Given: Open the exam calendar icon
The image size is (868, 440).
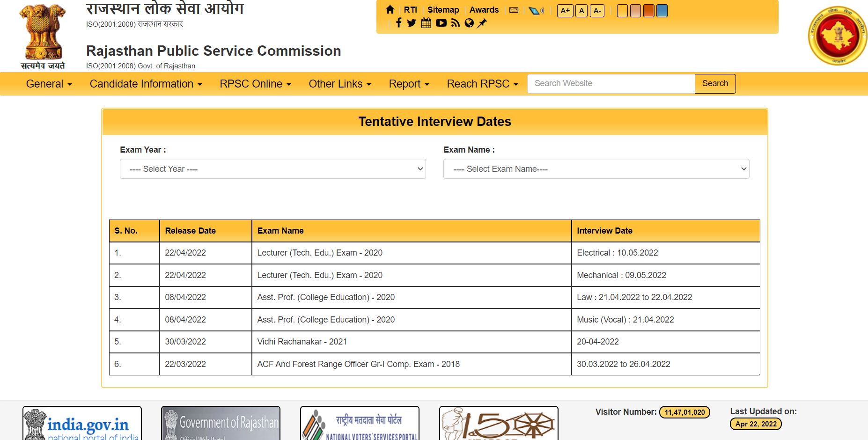Looking at the screenshot, I should [426, 23].
